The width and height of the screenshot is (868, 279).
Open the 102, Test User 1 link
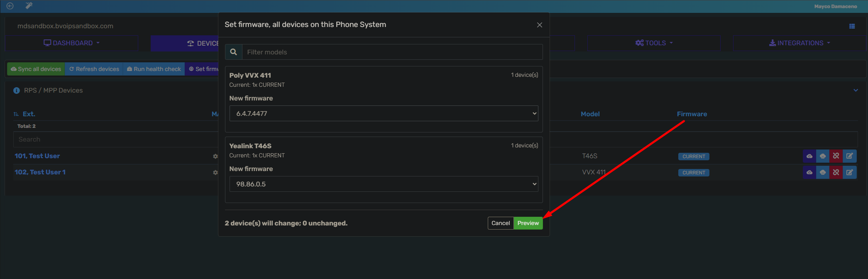[40, 172]
